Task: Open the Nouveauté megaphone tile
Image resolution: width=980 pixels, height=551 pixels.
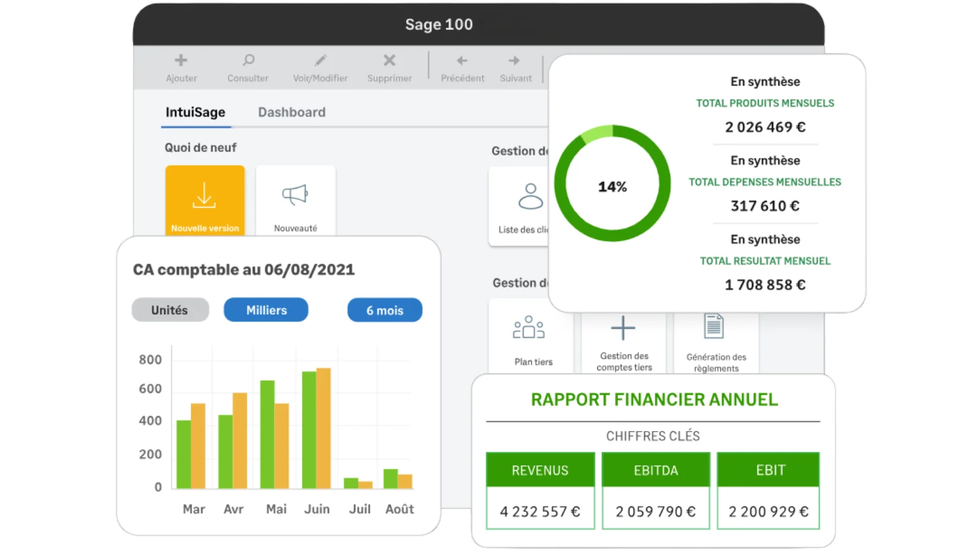Action: tap(295, 200)
